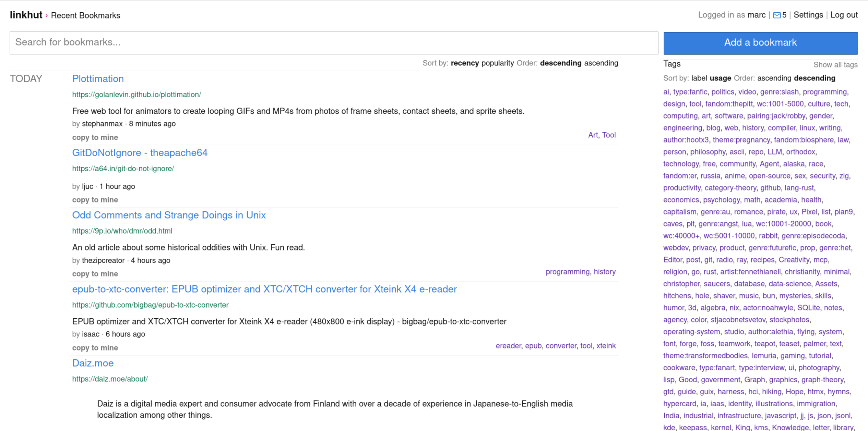
Task: Copy the GitDoNotIgnore bookmark to mine
Action: (95, 200)
